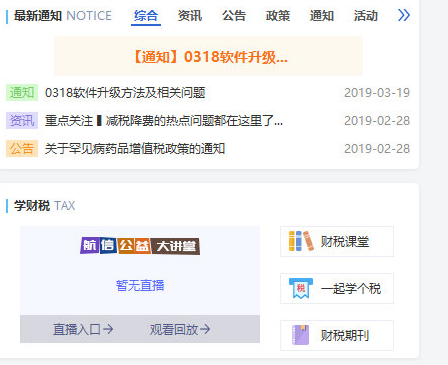Click the 航信公益大讲堂 logo banner

click(x=140, y=246)
